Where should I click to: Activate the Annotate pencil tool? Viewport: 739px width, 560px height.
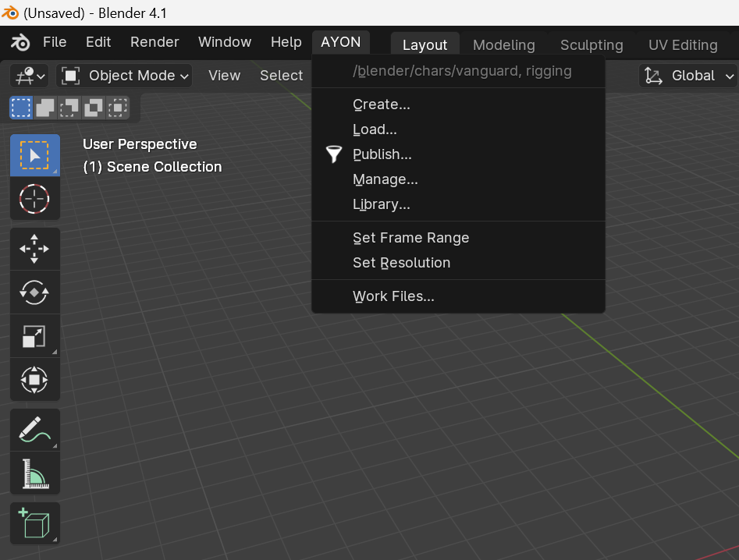click(x=35, y=430)
